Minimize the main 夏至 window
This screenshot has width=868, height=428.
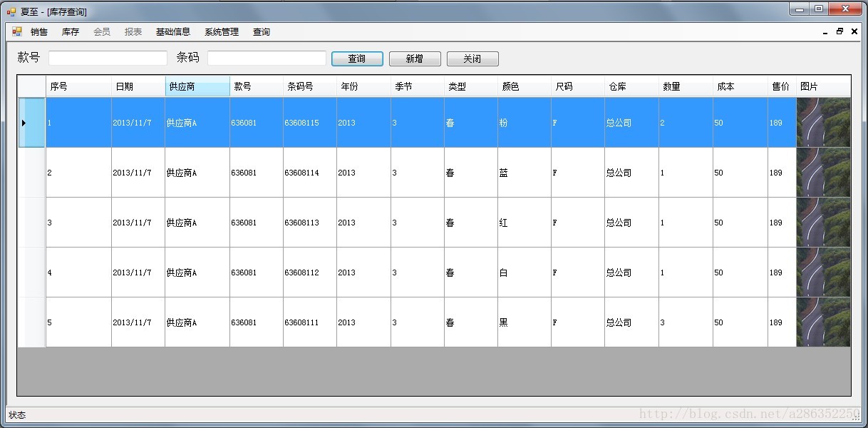[x=800, y=9]
